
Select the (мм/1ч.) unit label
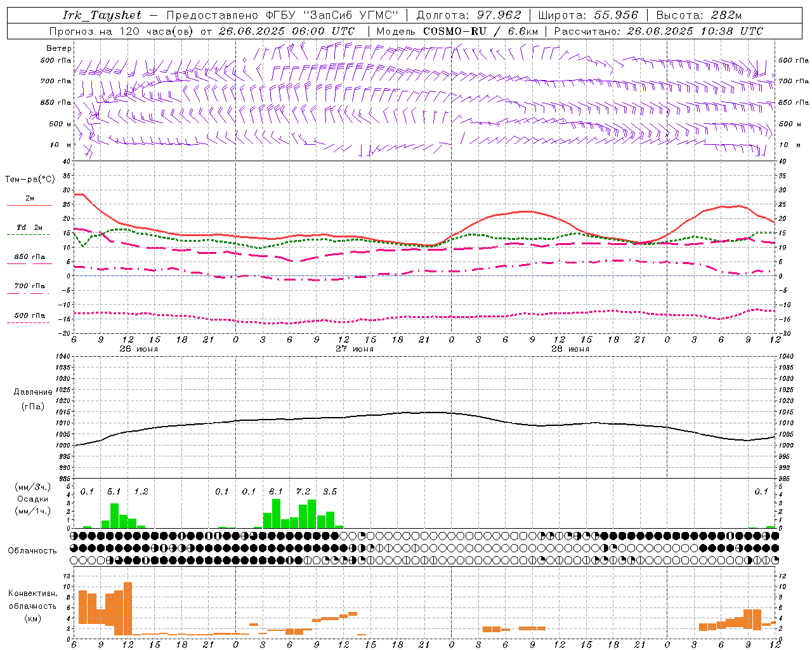coord(33,511)
